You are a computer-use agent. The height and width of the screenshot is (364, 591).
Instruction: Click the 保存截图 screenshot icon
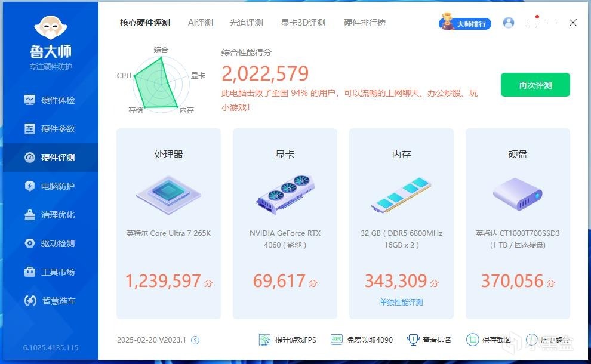[472, 340]
